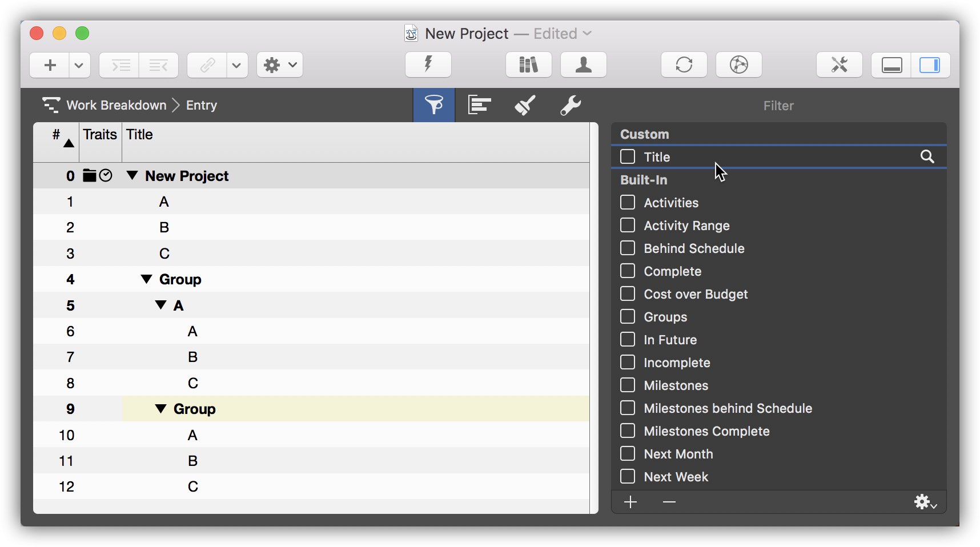Remove a filter with the minus button

669,502
